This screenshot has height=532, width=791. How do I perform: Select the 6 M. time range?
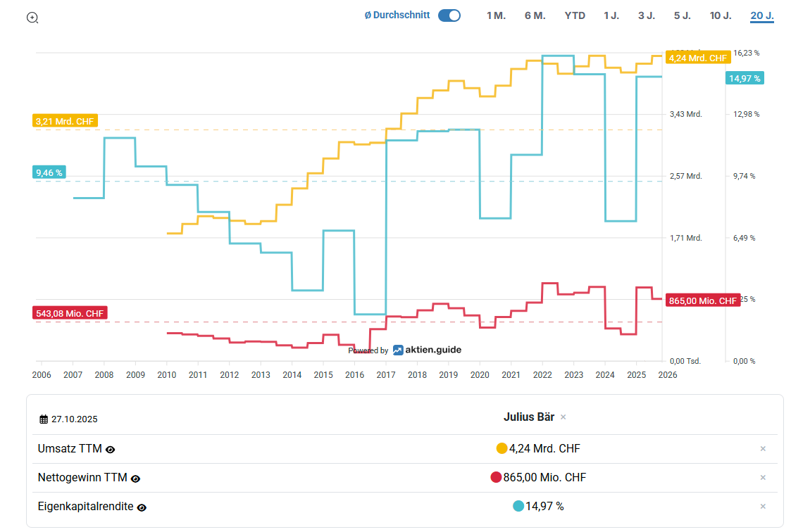click(x=535, y=15)
